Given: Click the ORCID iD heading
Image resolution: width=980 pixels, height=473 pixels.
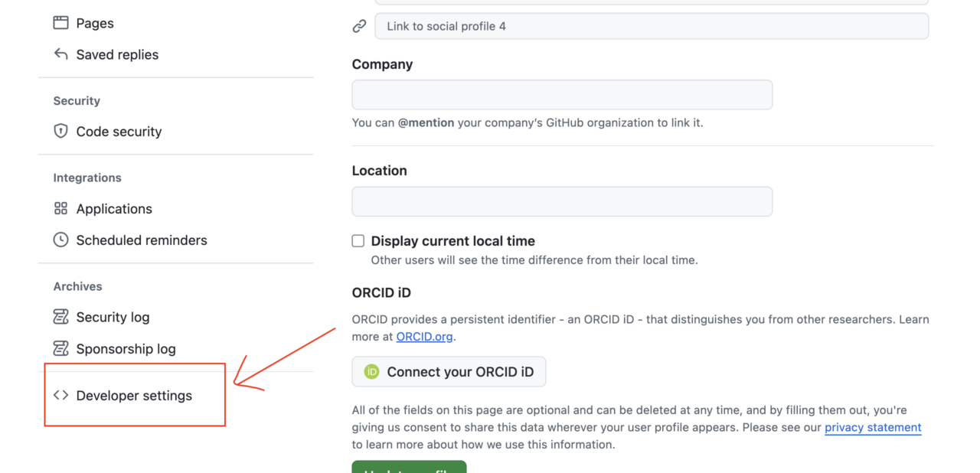Looking at the screenshot, I should click(x=382, y=293).
